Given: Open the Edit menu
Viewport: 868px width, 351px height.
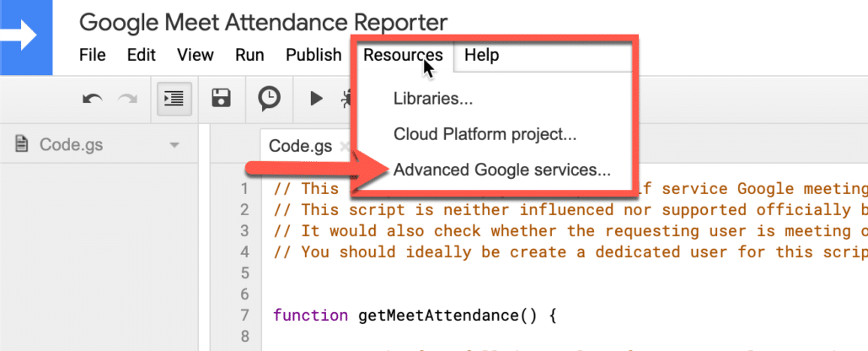Looking at the screenshot, I should click(x=142, y=55).
